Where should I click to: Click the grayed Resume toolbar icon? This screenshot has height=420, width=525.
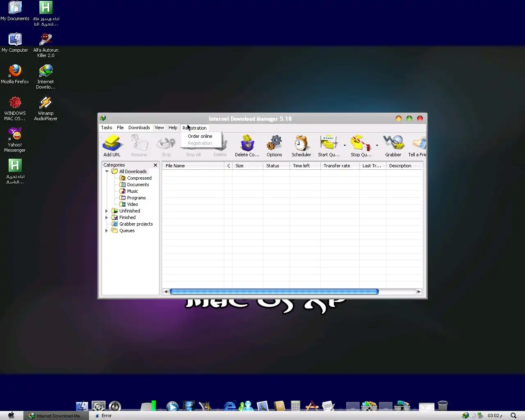[139, 146]
